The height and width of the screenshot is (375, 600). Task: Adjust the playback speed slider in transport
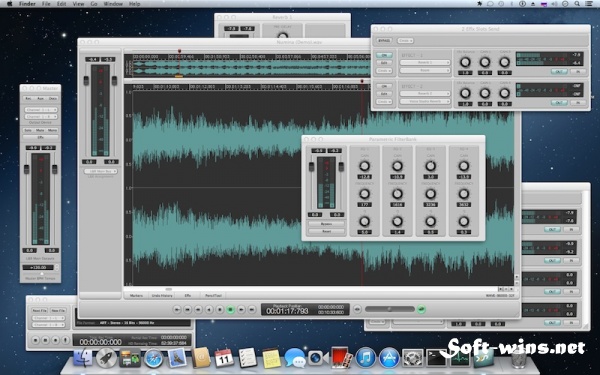tap(390, 309)
